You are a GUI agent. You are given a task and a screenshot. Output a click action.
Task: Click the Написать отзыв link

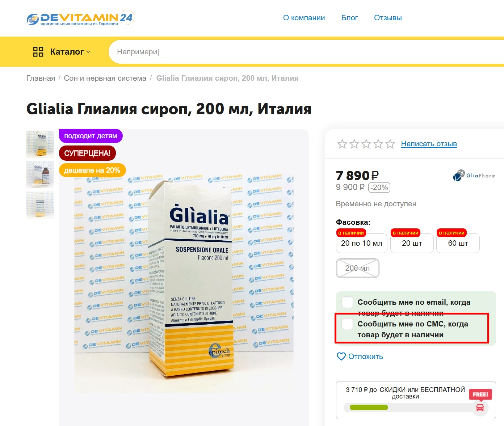click(x=429, y=144)
